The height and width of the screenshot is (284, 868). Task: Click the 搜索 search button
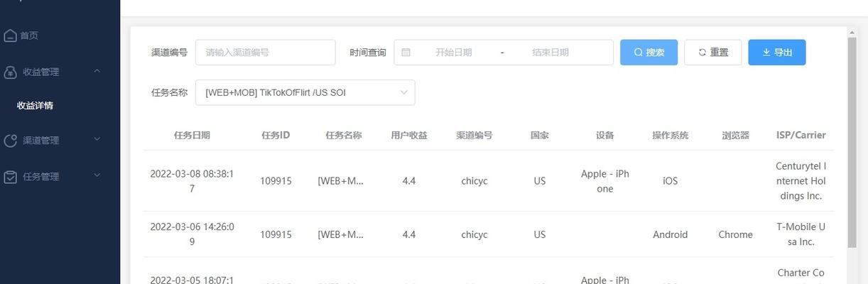click(x=649, y=53)
